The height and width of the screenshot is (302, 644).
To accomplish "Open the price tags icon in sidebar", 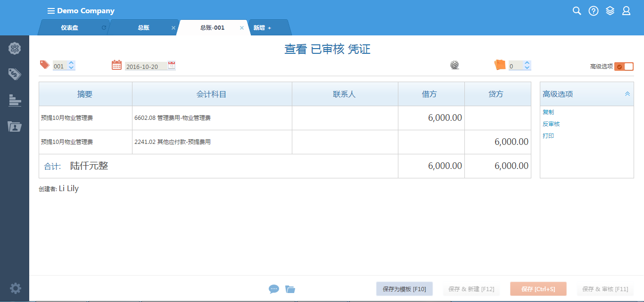I will pyautogui.click(x=15, y=74).
